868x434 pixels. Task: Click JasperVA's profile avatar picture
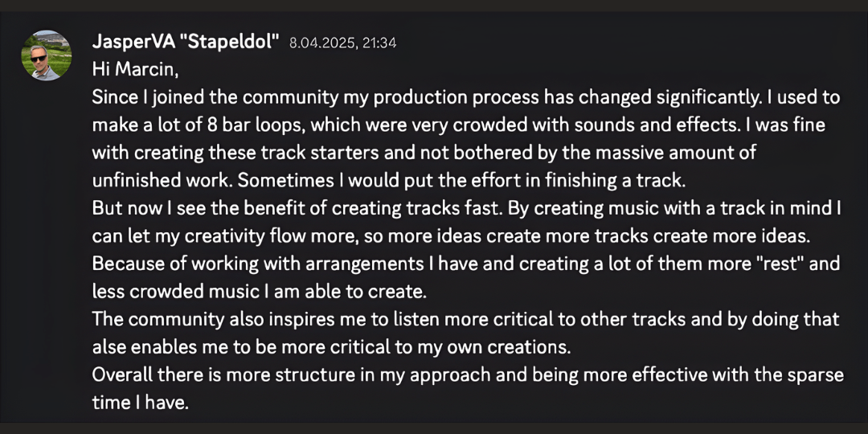click(47, 56)
